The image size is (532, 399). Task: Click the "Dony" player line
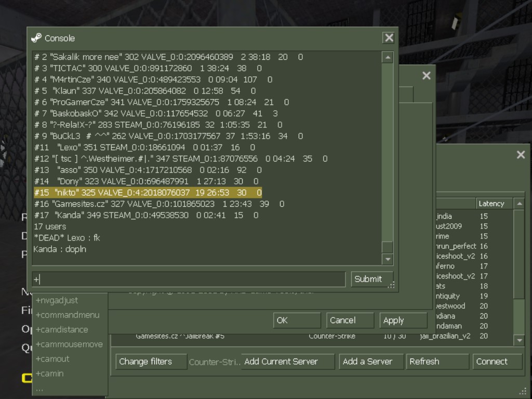click(146, 181)
